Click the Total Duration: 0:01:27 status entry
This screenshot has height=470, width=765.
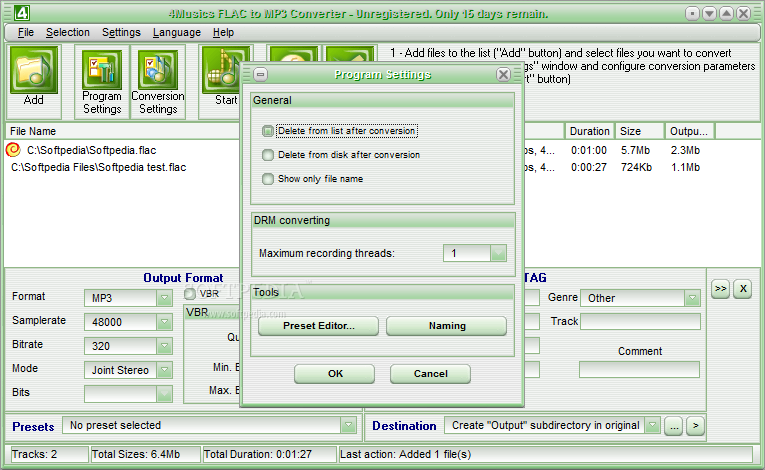(269, 454)
